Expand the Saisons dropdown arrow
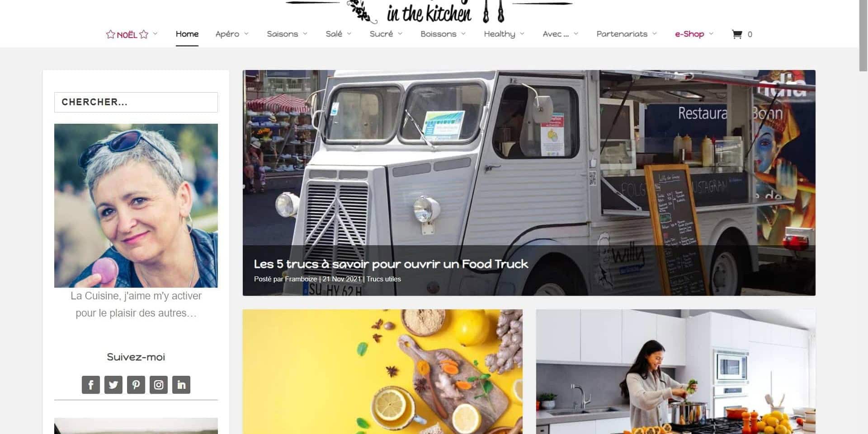 tap(305, 34)
